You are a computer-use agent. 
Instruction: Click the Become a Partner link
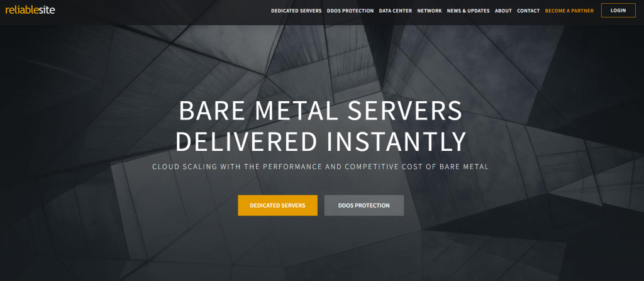pyautogui.click(x=569, y=11)
